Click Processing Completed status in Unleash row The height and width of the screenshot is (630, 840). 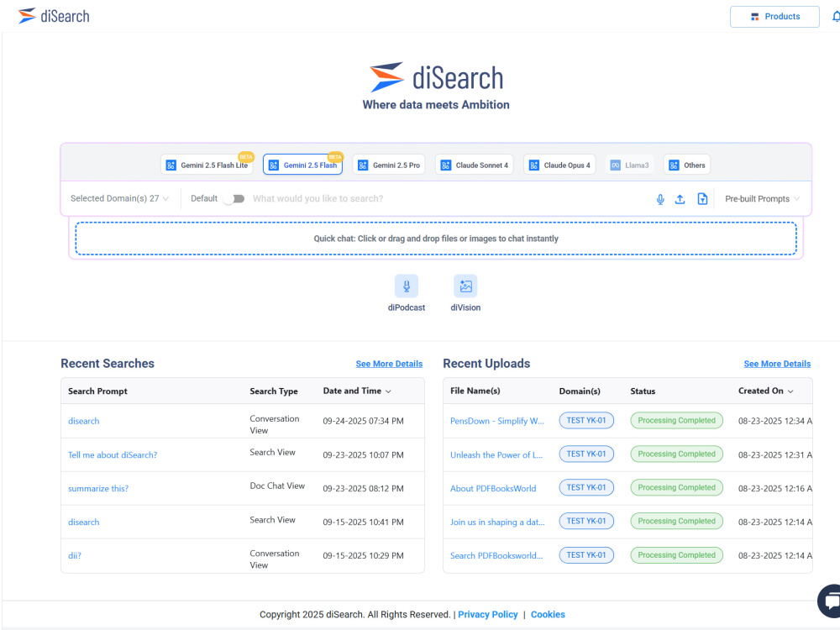click(x=676, y=454)
